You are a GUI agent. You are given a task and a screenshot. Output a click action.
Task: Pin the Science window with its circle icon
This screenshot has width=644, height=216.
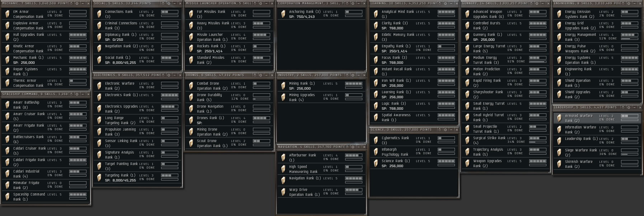pos(445,130)
